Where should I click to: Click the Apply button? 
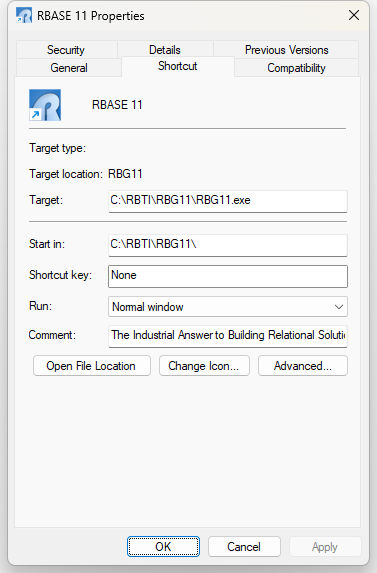[x=325, y=547]
